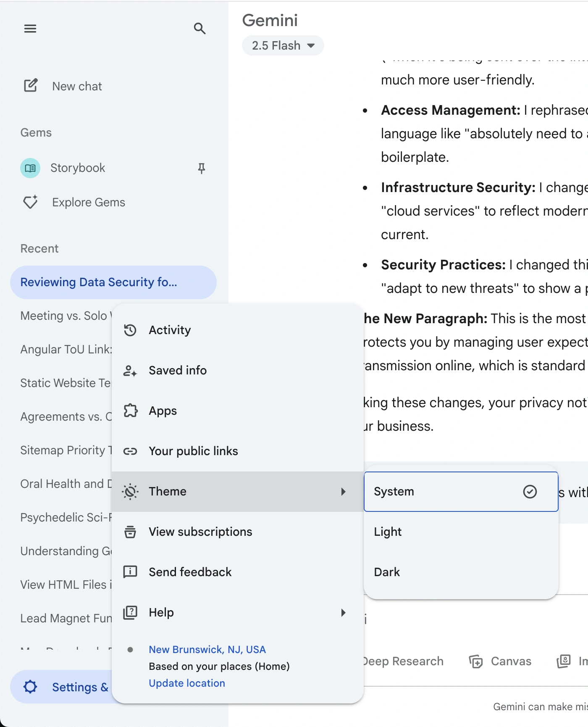
Task: Open the Storybook gem icon
Action: coord(30,168)
